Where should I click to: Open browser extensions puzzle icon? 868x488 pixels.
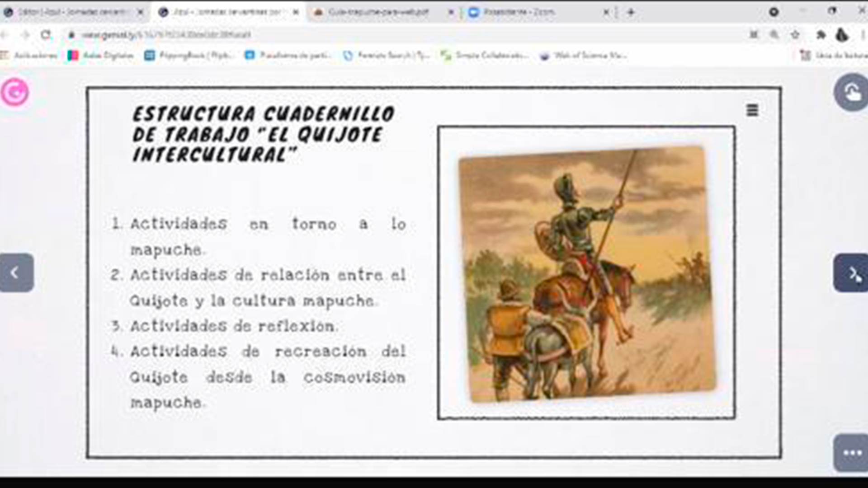click(x=821, y=35)
